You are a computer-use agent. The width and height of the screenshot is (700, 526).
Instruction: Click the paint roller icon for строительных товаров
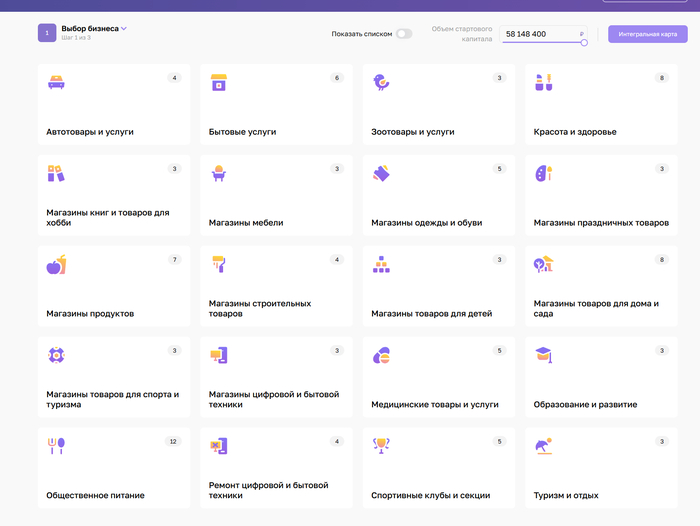click(218, 265)
